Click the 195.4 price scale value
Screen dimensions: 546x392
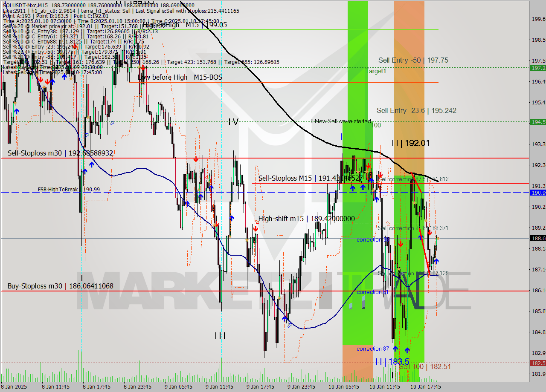[538, 102]
